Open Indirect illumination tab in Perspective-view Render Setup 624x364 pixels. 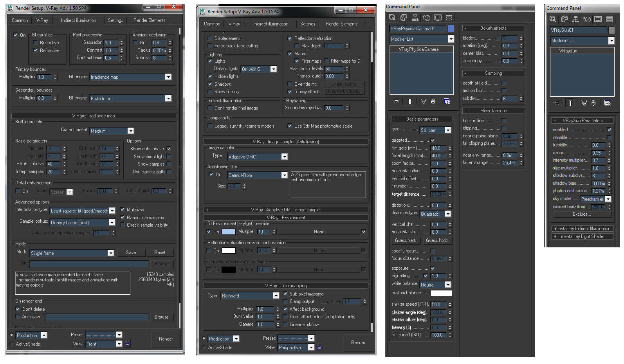(x=271, y=24)
